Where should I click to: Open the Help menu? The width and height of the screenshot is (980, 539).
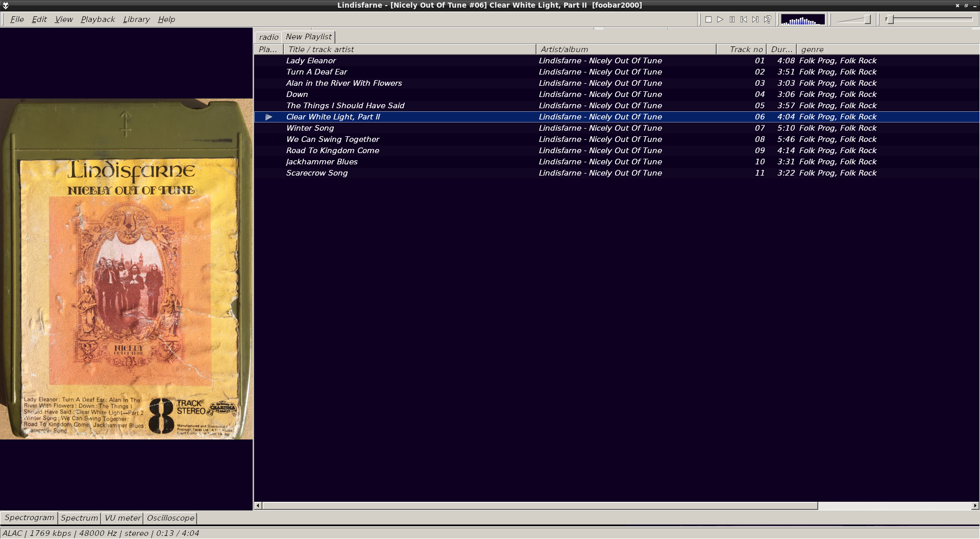tap(166, 19)
